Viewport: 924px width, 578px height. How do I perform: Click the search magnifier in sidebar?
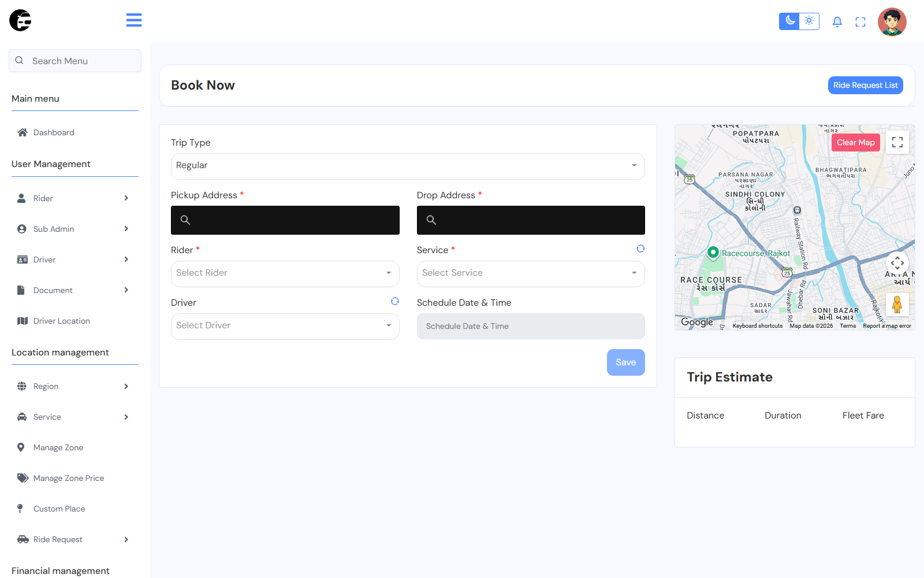click(x=19, y=61)
